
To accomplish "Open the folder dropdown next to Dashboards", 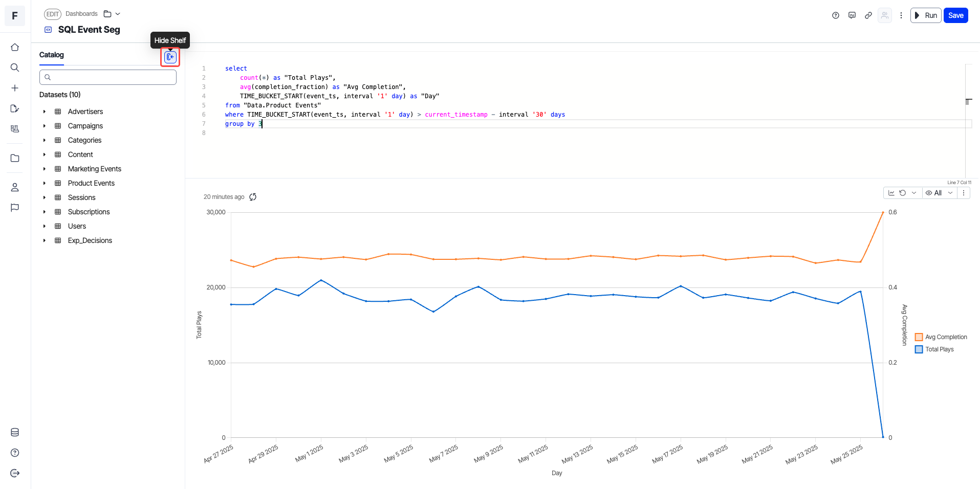I will click(x=112, y=14).
